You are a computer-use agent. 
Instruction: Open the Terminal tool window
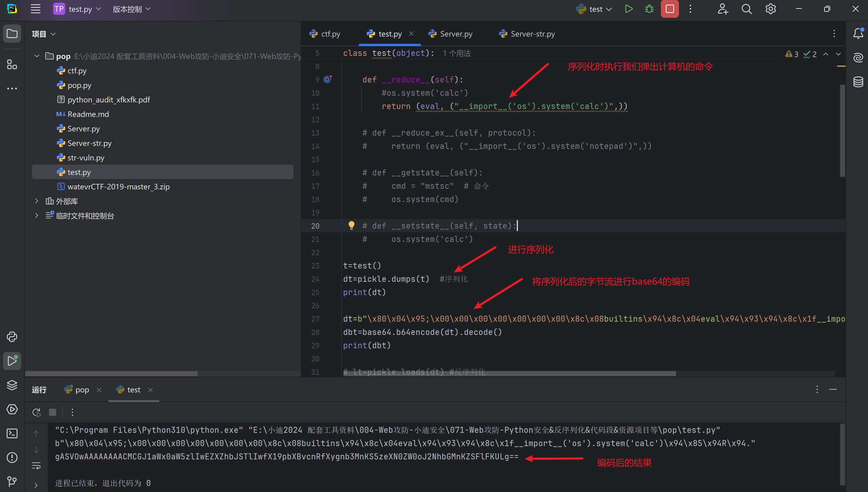click(x=12, y=433)
